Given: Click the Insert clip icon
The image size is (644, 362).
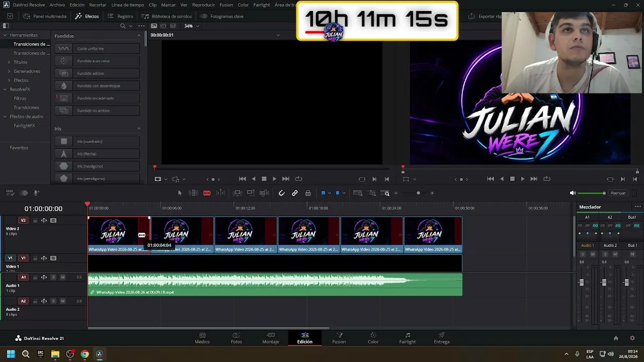Looking at the screenshot, I should click(x=237, y=193).
